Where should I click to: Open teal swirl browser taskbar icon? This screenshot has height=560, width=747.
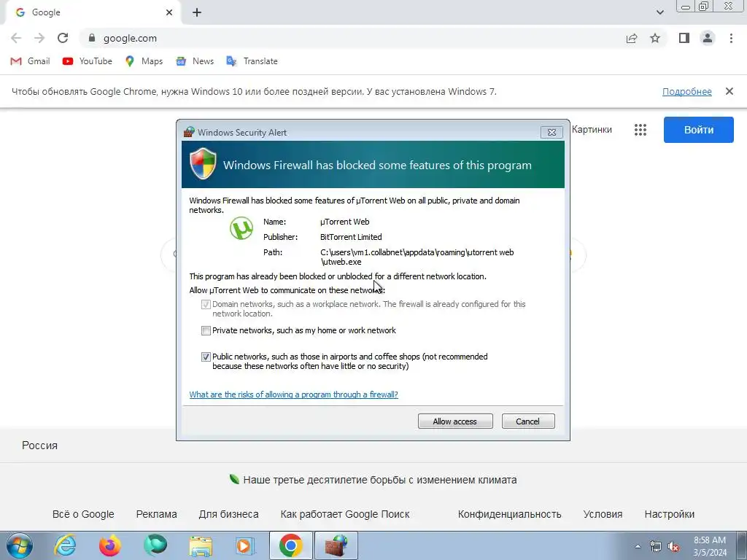click(x=155, y=545)
